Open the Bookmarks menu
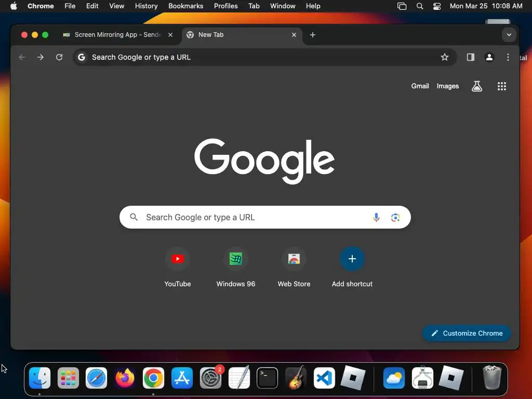The width and height of the screenshot is (532, 399). click(x=185, y=6)
